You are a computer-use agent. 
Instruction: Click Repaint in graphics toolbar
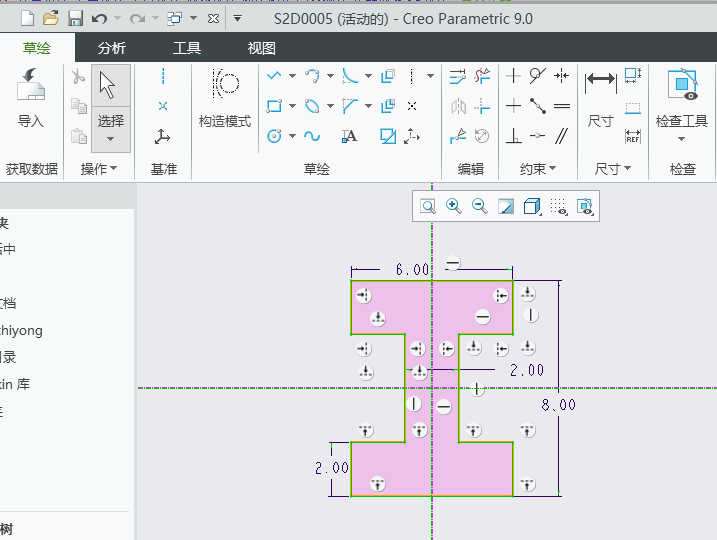506,206
